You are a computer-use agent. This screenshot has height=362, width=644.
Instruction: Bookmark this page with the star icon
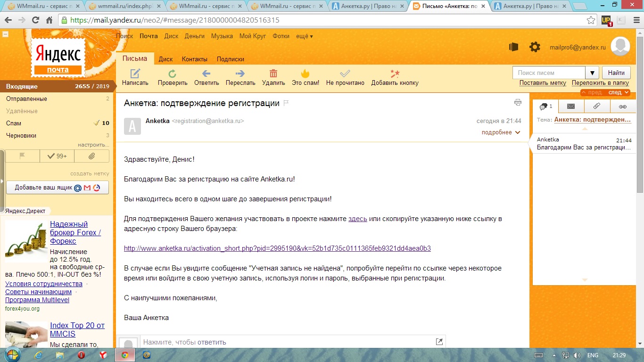point(591,20)
